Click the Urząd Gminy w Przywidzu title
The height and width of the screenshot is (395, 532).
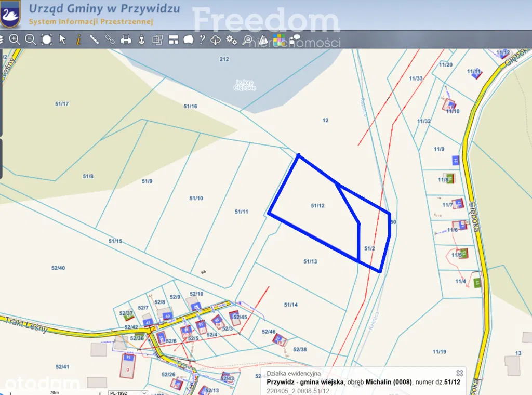[104, 9]
